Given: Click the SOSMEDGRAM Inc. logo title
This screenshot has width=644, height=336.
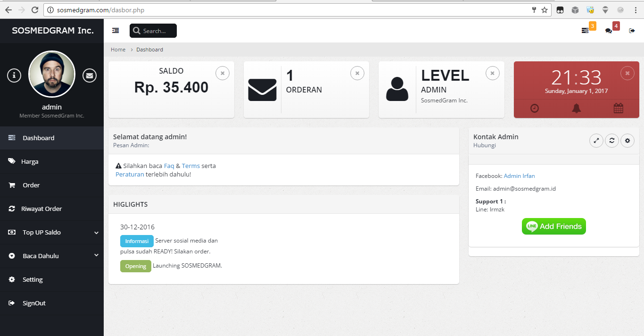Looking at the screenshot, I should pos(53,31).
